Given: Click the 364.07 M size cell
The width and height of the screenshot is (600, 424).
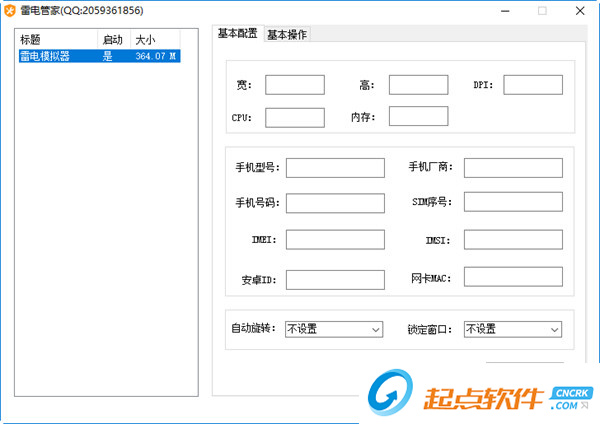Looking at the screenshot, I should [x=155, y=56].
